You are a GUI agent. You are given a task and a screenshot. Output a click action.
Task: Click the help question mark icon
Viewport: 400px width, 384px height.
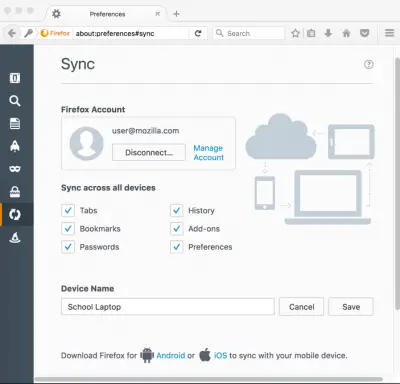[369, 64]
